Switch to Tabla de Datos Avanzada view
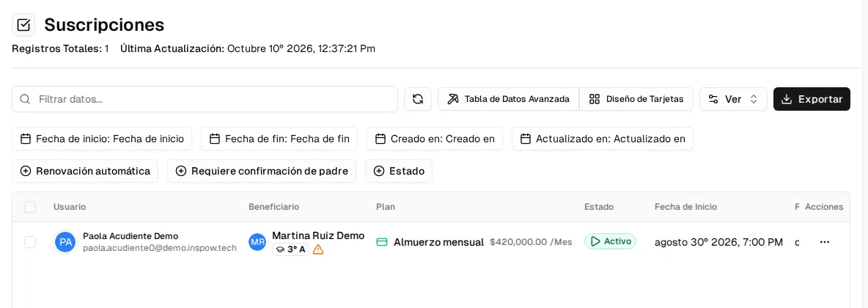This screenshot has width=868, height=308. click(508, 99)
